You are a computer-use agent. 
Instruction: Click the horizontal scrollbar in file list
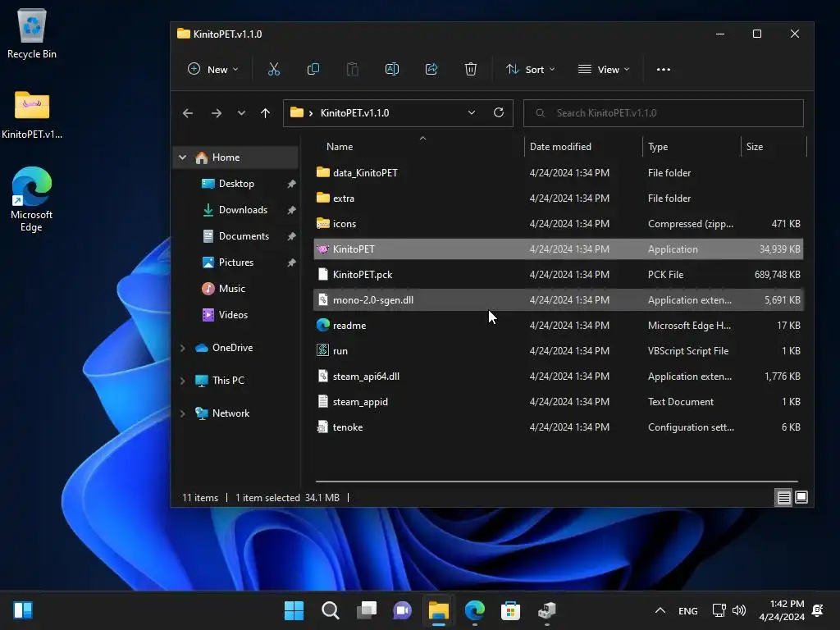tap(557, 481)
